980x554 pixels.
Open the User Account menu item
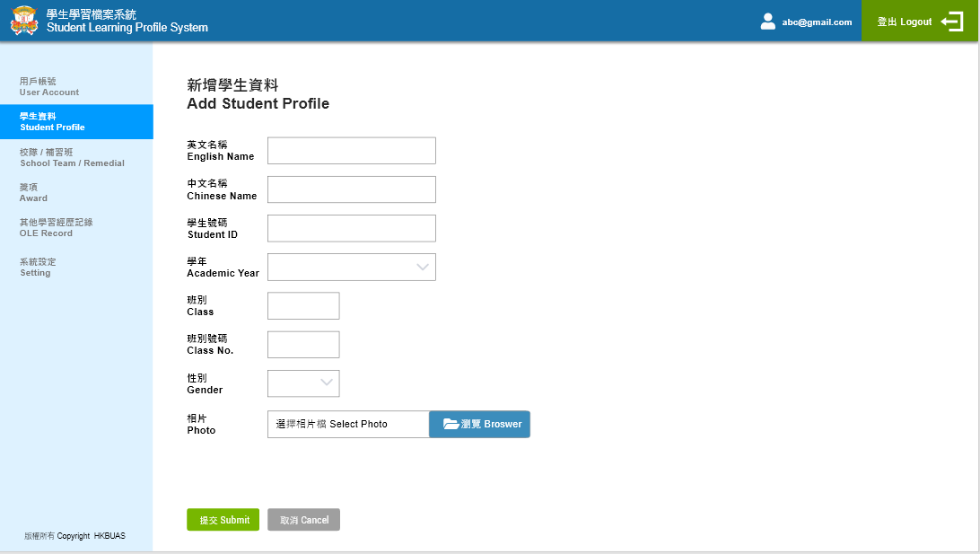[x=49, y=86]
